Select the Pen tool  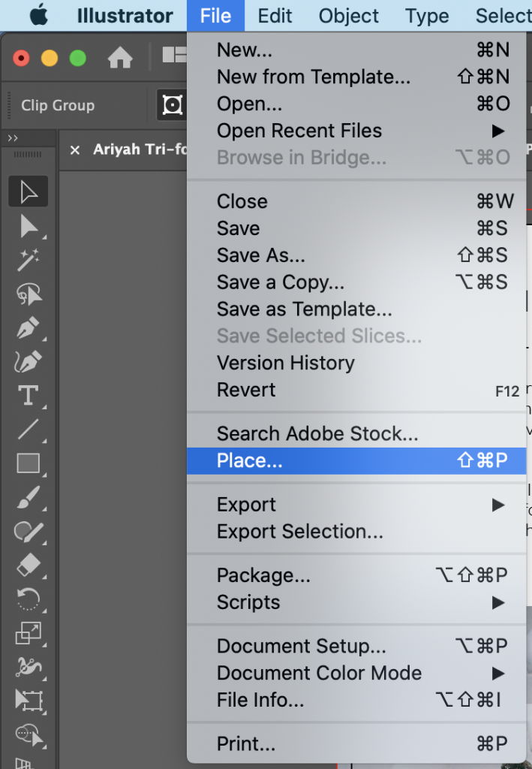click(x=29, y=327)
